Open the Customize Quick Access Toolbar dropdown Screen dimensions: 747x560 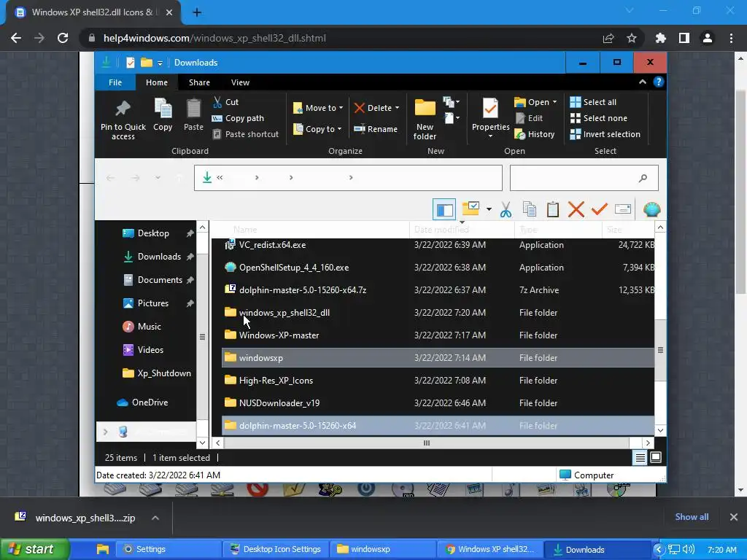(160, 63)
